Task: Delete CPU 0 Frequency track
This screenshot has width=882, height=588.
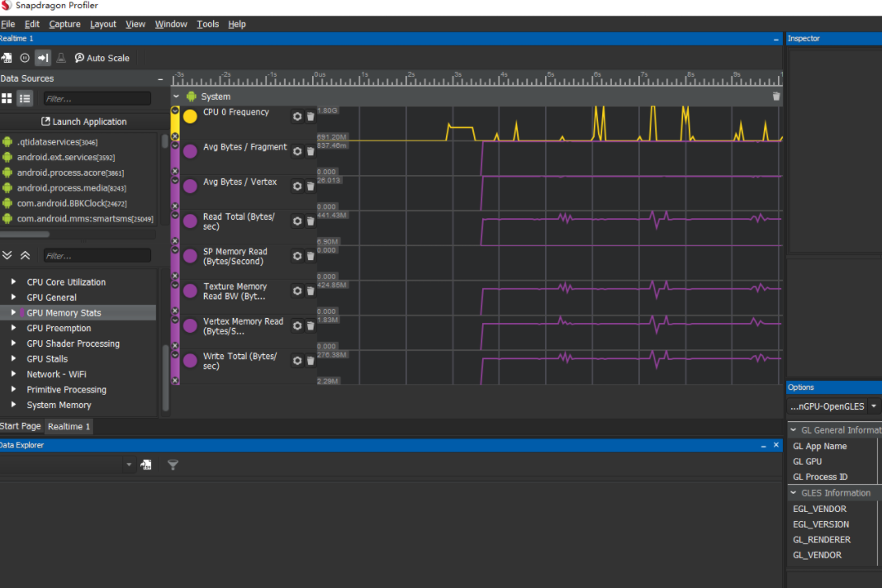Action: tap(311, 116)
